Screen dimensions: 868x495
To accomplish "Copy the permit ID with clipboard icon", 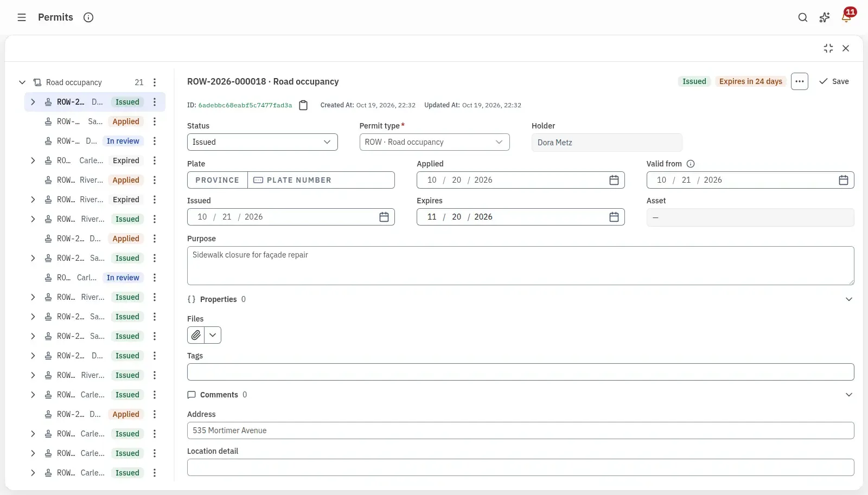I will (304, 105).
